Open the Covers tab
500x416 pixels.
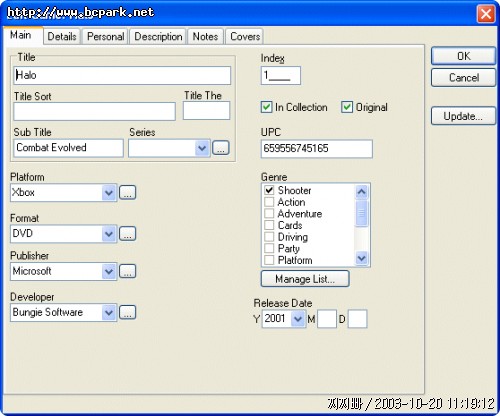pyautogui.click(x=245, y=36)
